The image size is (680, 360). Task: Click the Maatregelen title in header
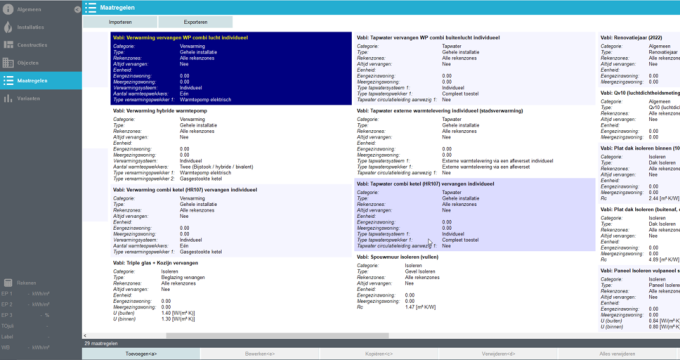117,8
